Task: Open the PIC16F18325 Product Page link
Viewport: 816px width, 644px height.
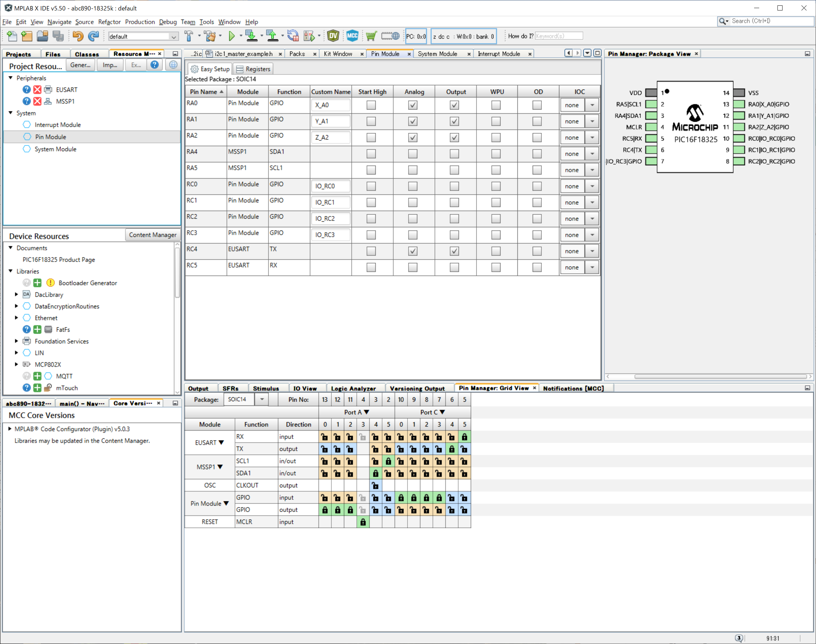Action: pyautogui.click(x=59, y=260)
